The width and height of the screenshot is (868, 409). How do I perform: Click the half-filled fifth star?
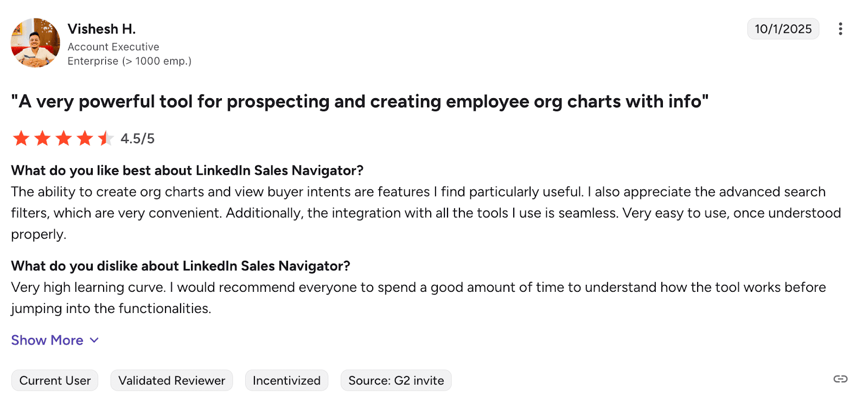point(105,138)
